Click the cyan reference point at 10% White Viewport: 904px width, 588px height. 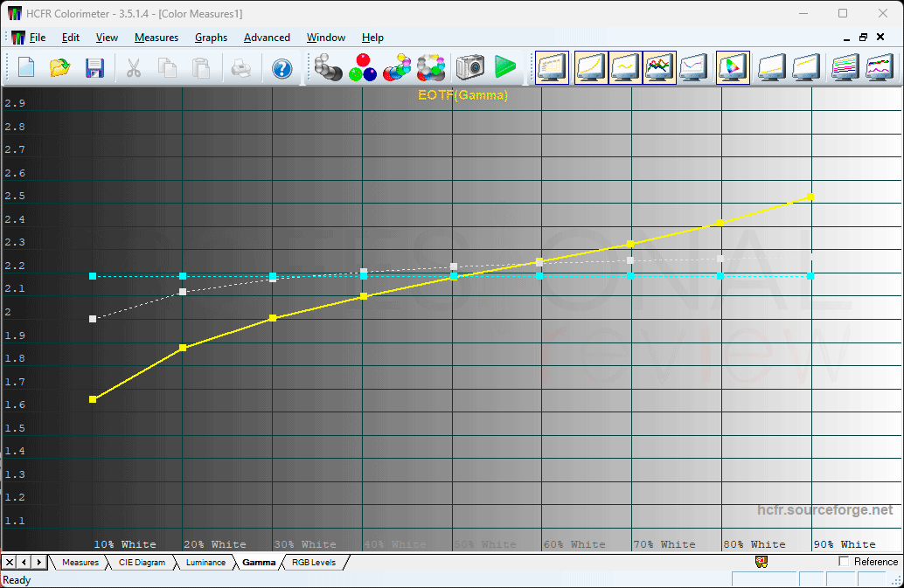pos(93,276)
